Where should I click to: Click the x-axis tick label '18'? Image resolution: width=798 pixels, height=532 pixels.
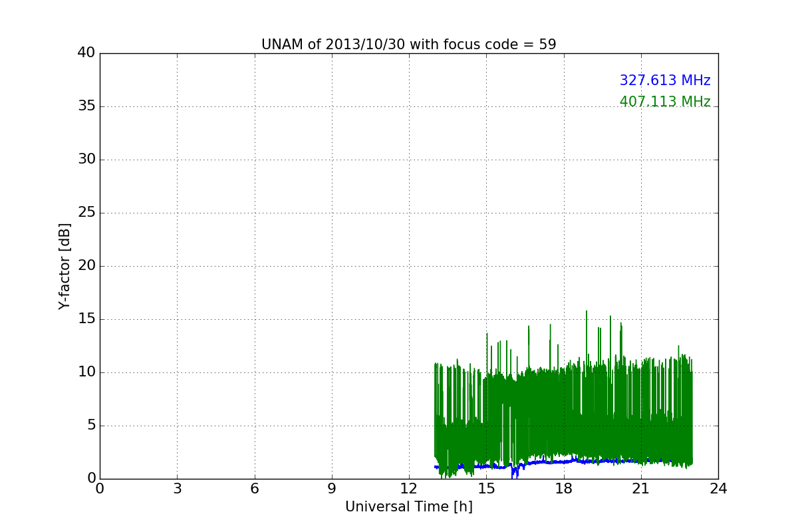pos(563,489)
